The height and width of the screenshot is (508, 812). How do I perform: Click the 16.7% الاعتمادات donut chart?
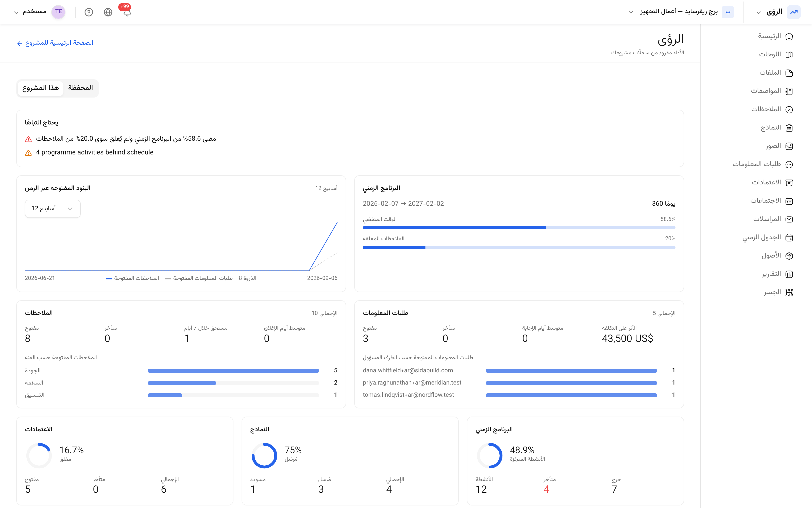[39, 456]
